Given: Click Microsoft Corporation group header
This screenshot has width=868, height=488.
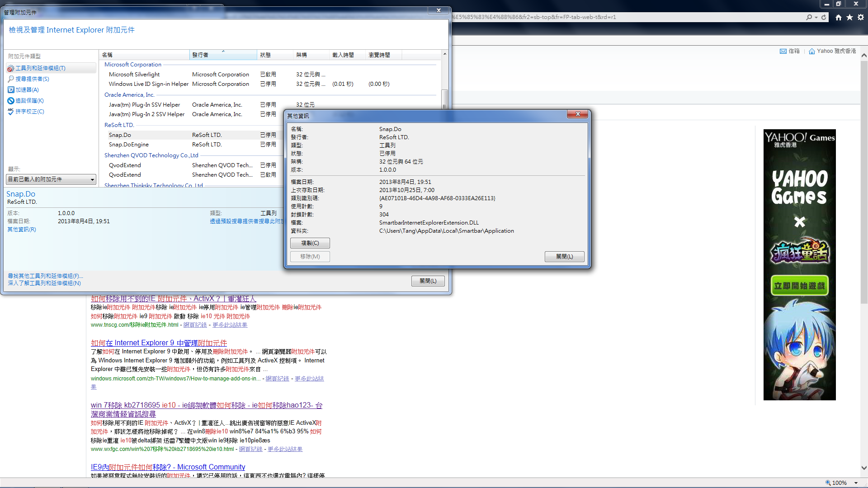Looking at the screenshot, I should pyautogui.click(x=133, y=65).
